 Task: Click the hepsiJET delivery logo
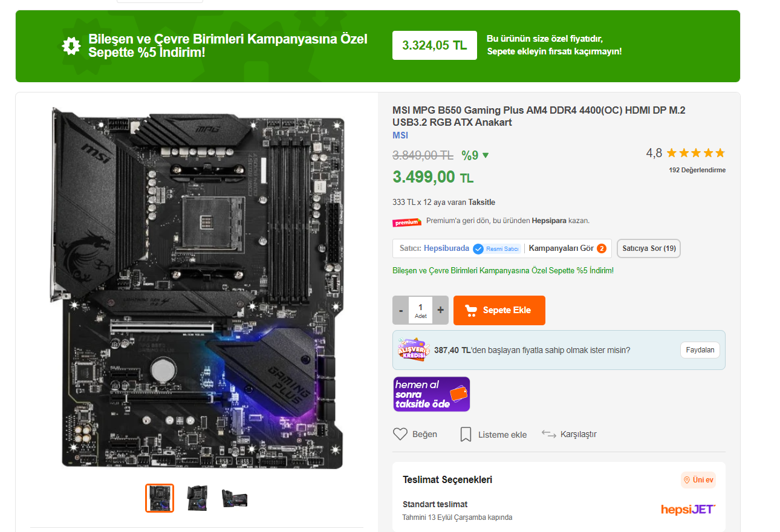pyautogui.click(x=688, y=510)
